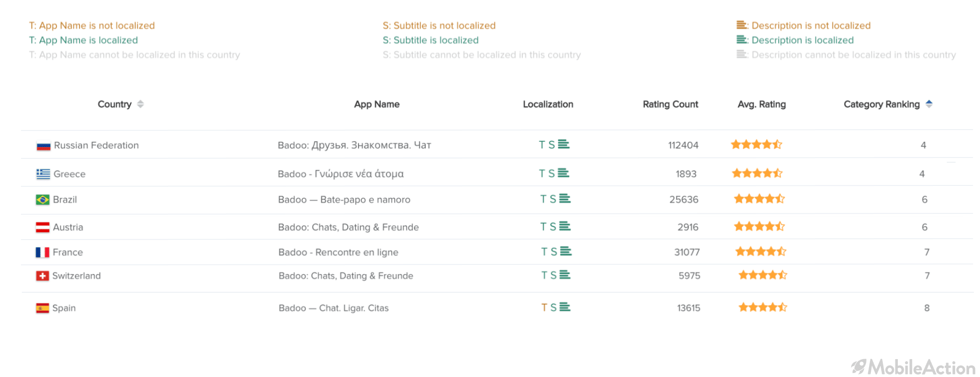The image size is (980, 377).
Task: Click the MobileAction logo watermark
Action: [913, 367]
